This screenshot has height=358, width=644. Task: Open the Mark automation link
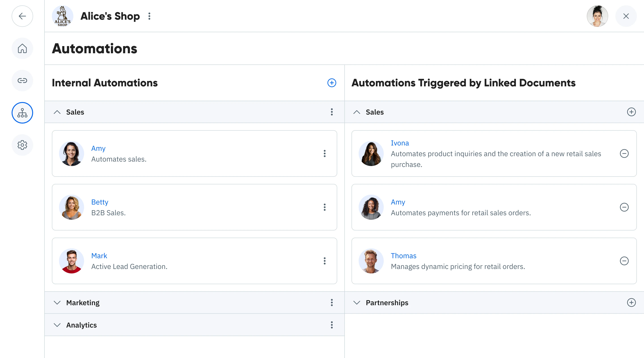[x=99, y=256]
